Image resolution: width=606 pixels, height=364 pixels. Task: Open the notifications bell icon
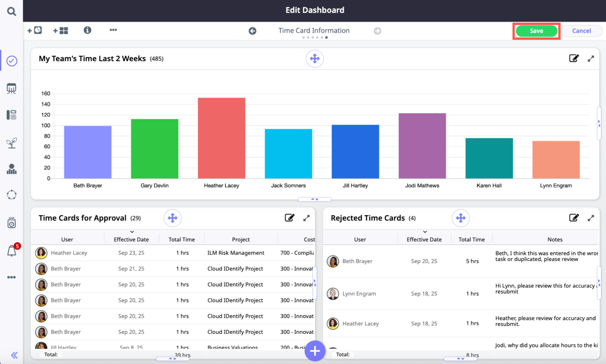point(12,251)
